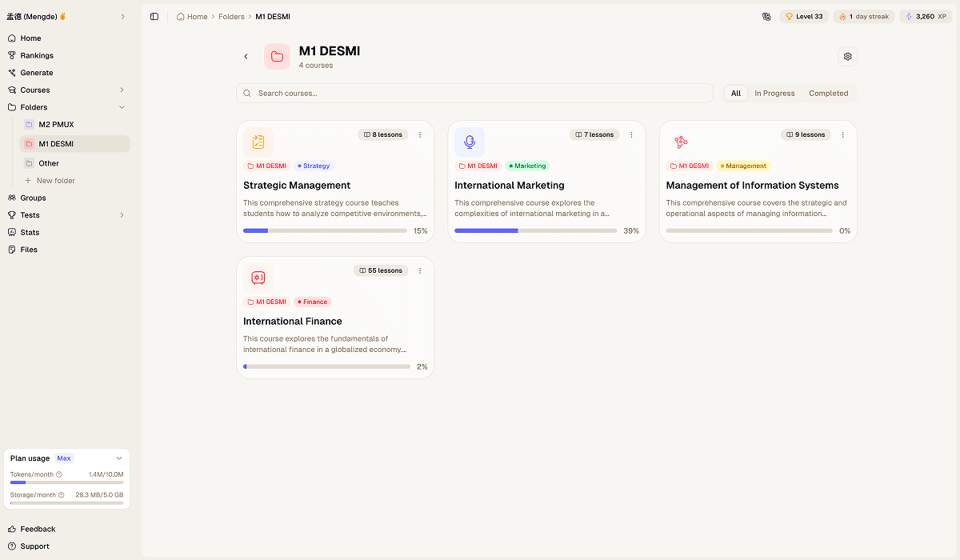
Task: Open the Strategic Management course
Action: pyautogui.click(x=297, y=185)
